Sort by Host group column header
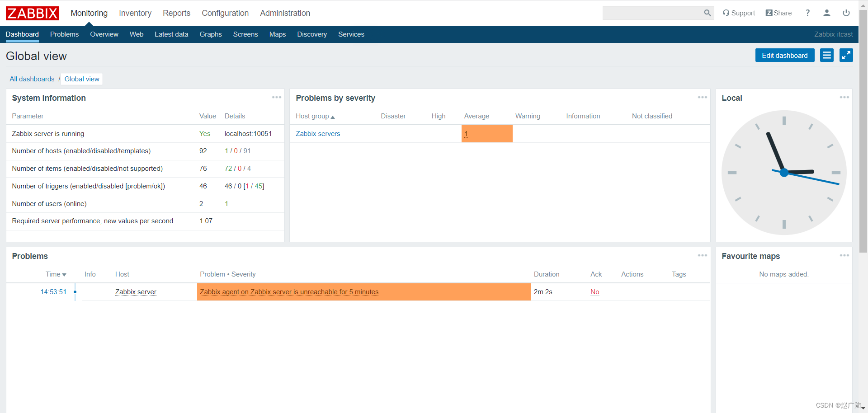This screenshot has height=413, width=868. point(315,116)
